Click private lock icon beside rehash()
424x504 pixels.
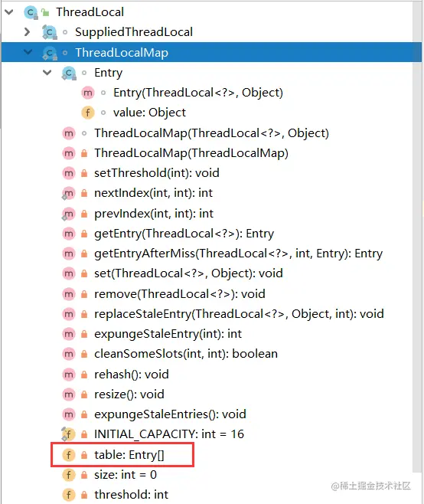tap(84, 375)
